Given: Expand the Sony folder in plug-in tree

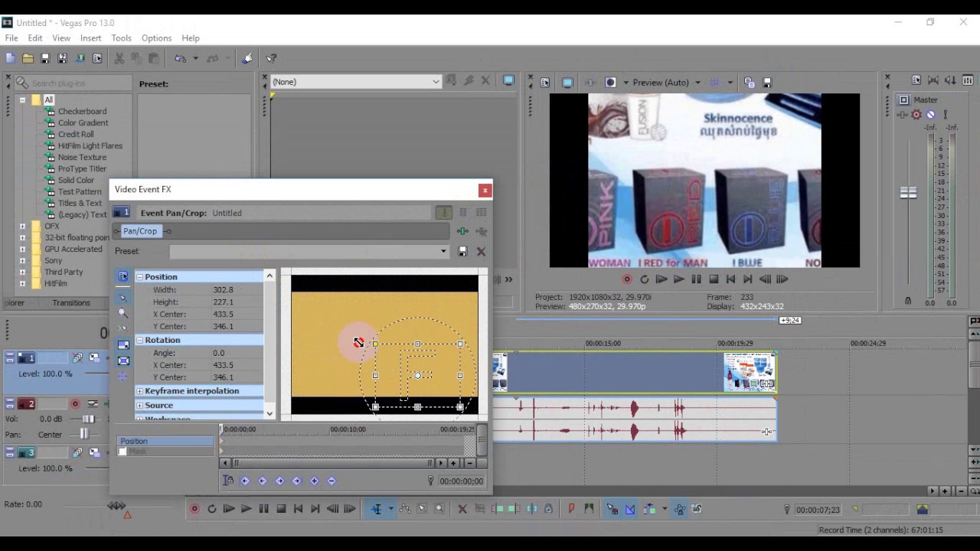Looking at the screenshot, I should (x=23, y=261).
